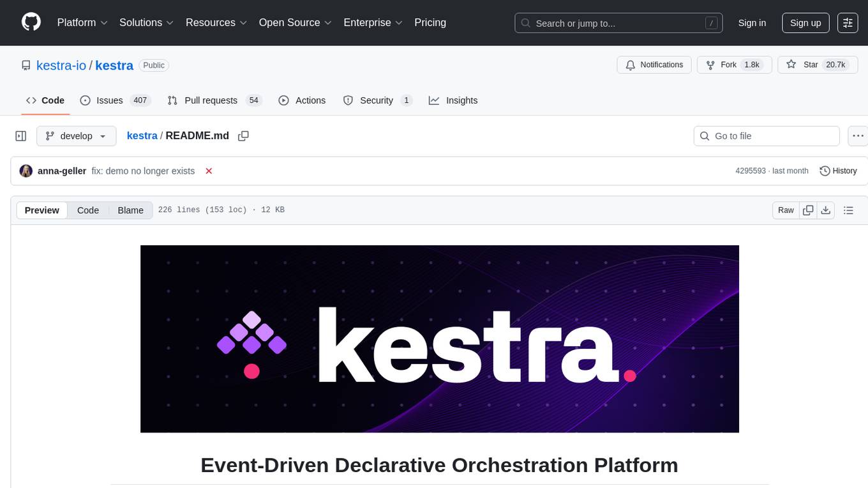
Task: Open the Pricing page
Action: (x=430, y=22)
